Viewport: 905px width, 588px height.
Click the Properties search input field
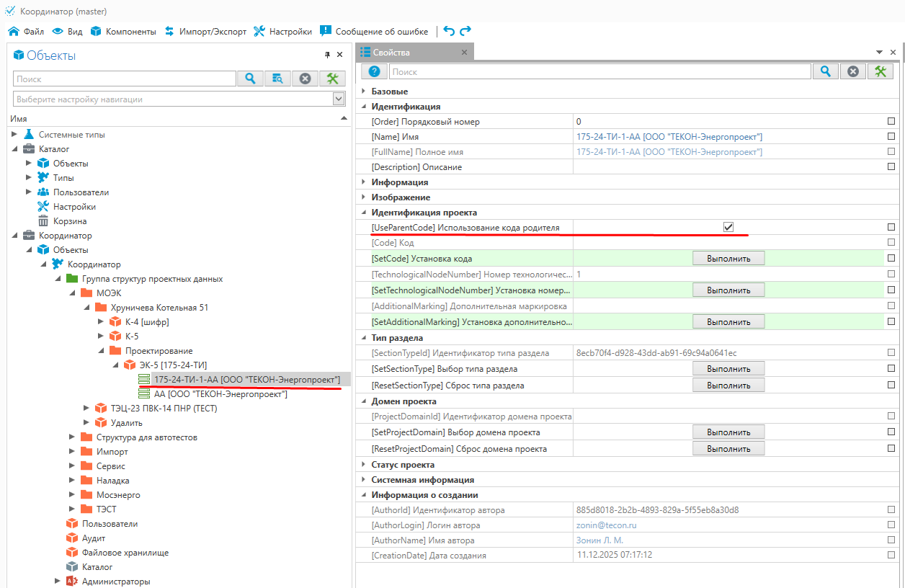[x=599, y=71]
